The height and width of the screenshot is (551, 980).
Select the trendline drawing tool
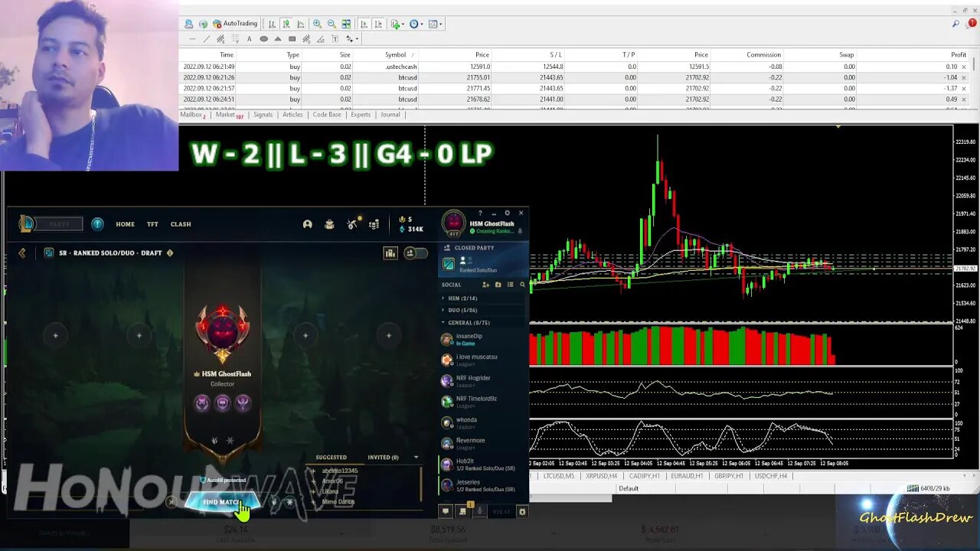(x=207, y=39)
